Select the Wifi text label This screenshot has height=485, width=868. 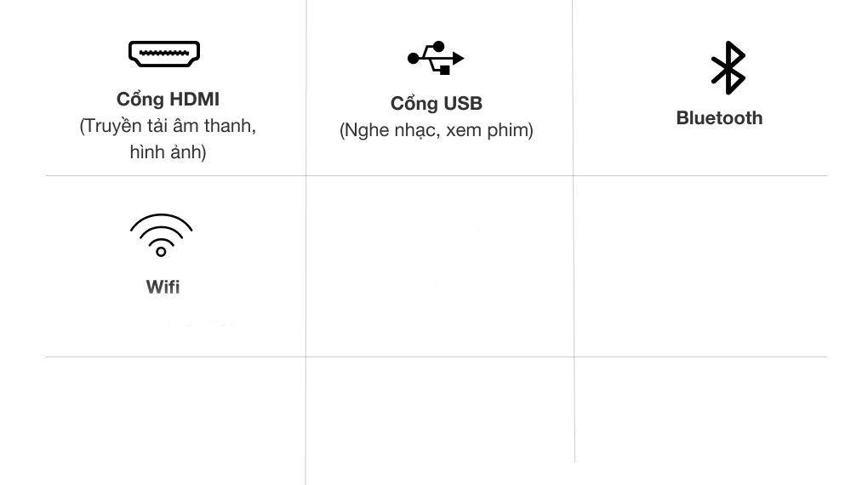pos(163,287)
